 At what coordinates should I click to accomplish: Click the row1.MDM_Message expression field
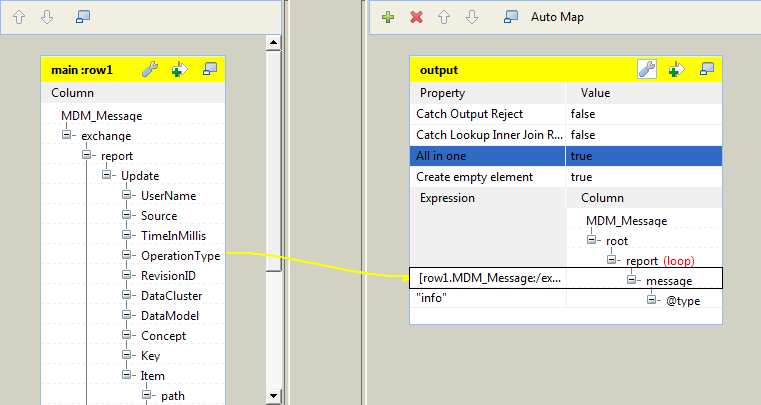pos(488,278)
